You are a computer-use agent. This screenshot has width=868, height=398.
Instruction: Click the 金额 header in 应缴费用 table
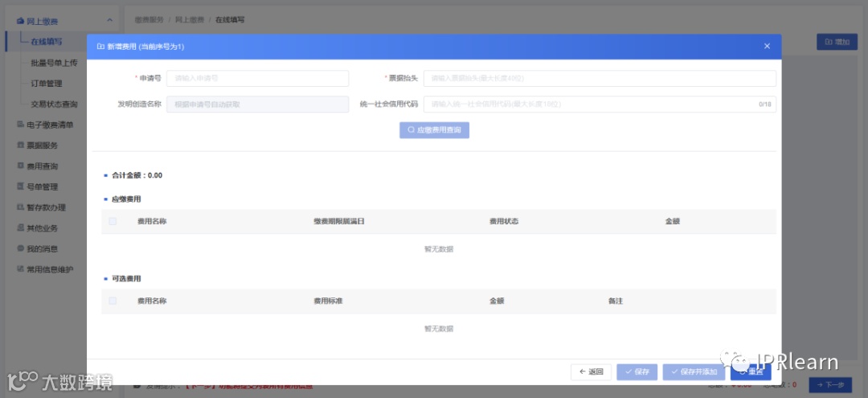pos(673,221)
